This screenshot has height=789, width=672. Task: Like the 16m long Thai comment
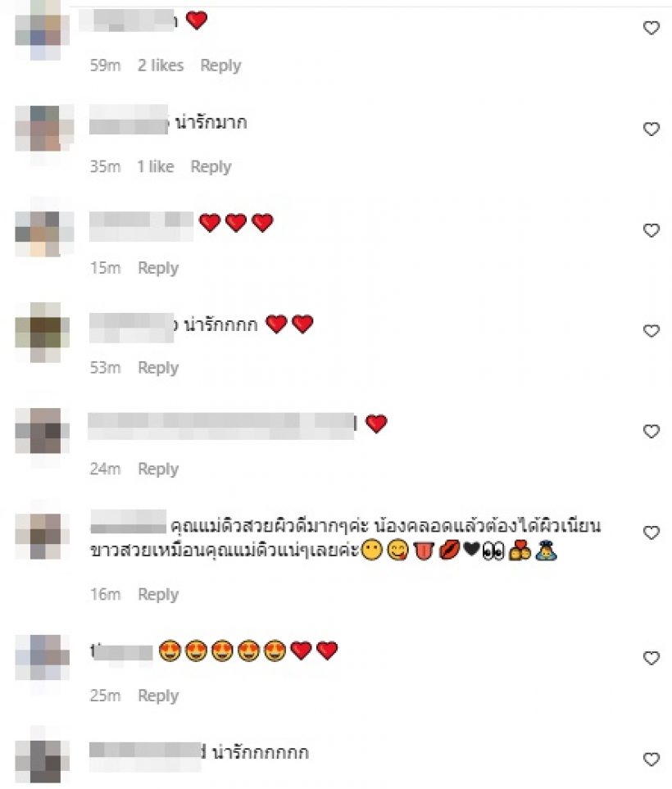(652, 533)
